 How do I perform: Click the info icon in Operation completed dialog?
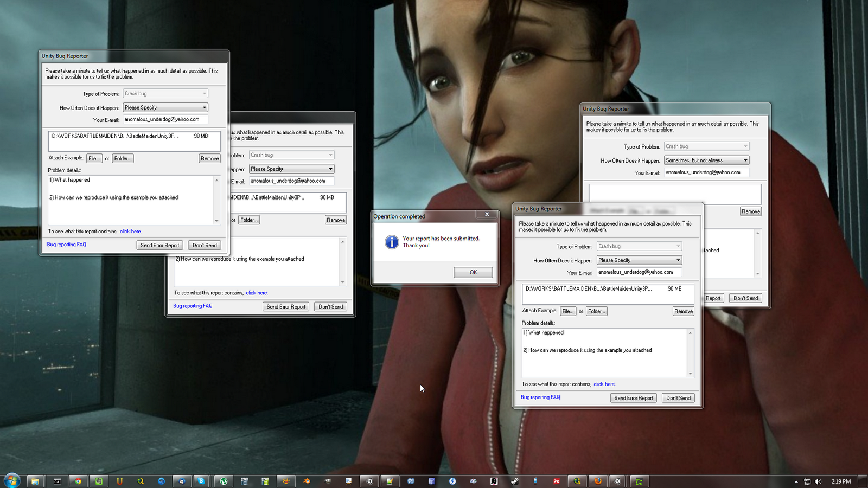coord(392,242)
